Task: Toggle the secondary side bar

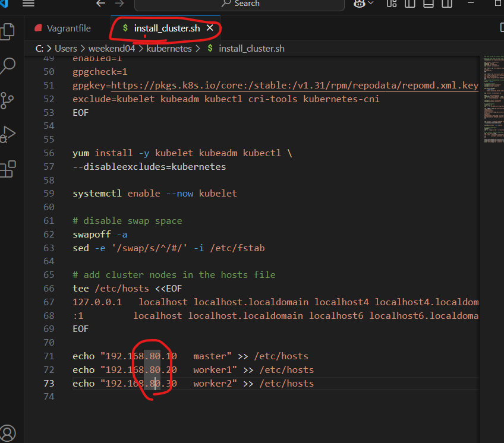Action: click(x=447, y=4)
